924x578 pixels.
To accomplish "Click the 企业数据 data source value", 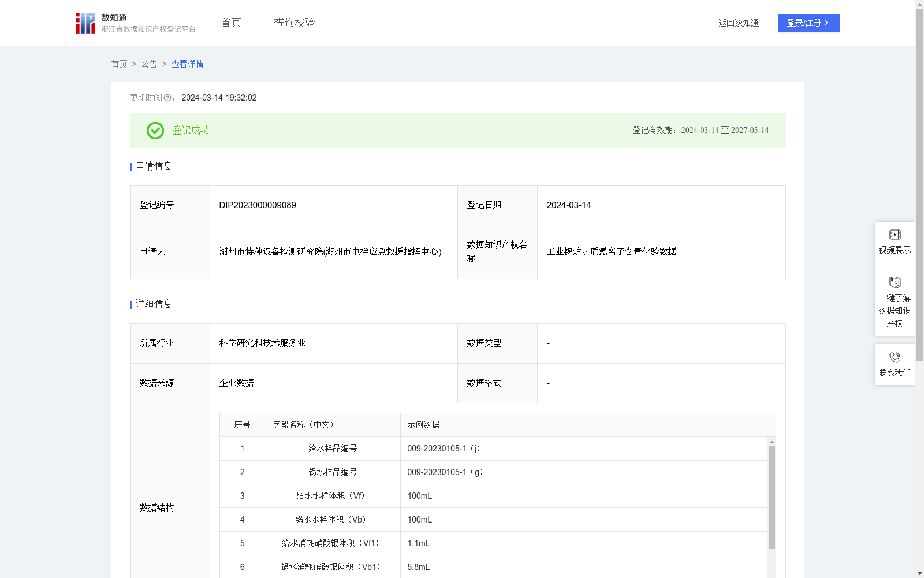I will tap(236, 383).
